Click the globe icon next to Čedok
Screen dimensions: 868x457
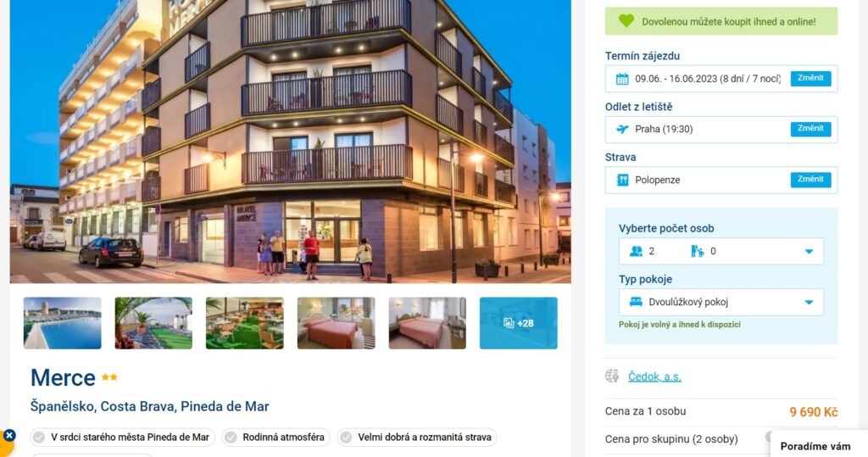tap(612, 376)
